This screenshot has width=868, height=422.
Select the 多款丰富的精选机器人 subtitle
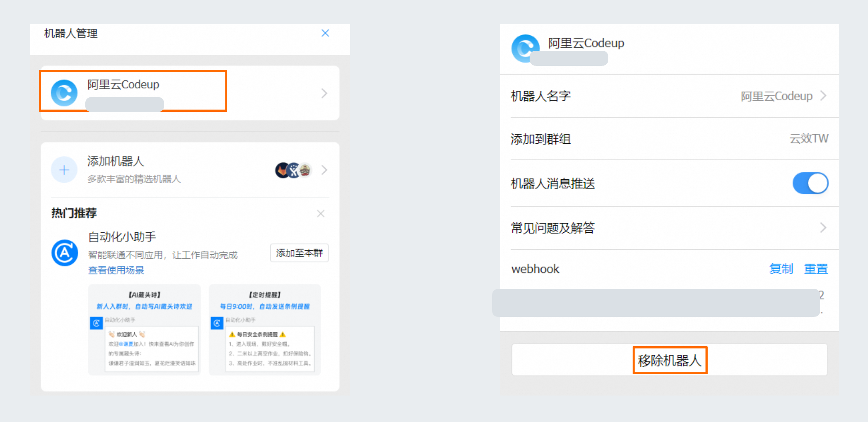click(x=134, y=179)
